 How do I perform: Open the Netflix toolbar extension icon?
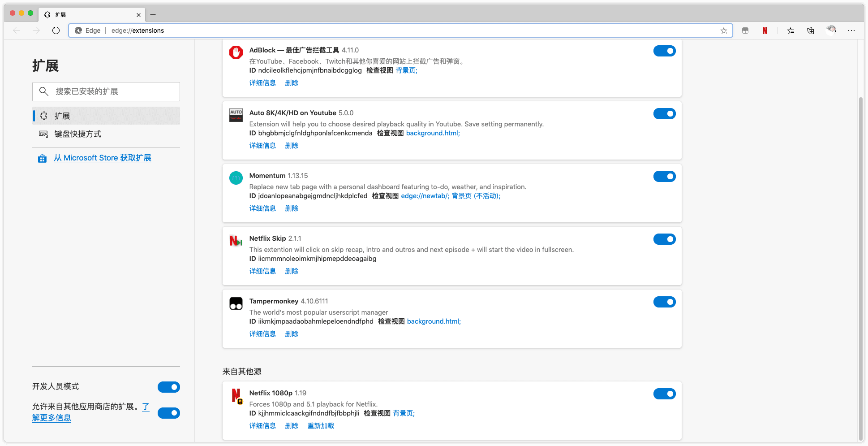(765, 30)
